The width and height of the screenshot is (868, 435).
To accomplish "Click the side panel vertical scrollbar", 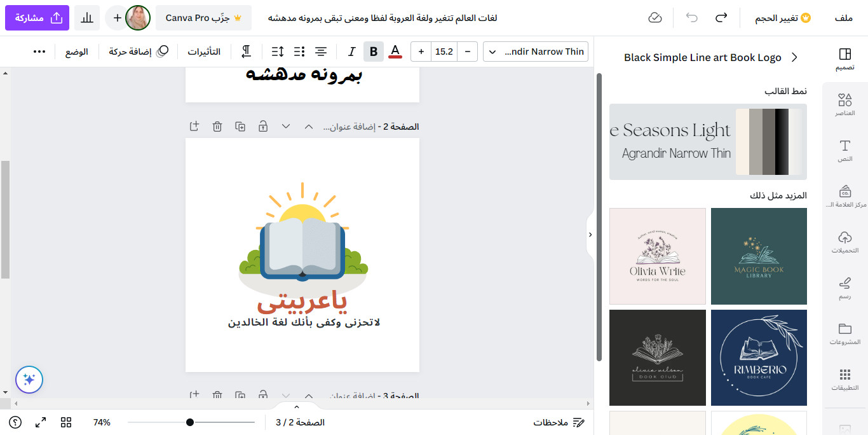I will pyautogui.click(x=599, y=217).
